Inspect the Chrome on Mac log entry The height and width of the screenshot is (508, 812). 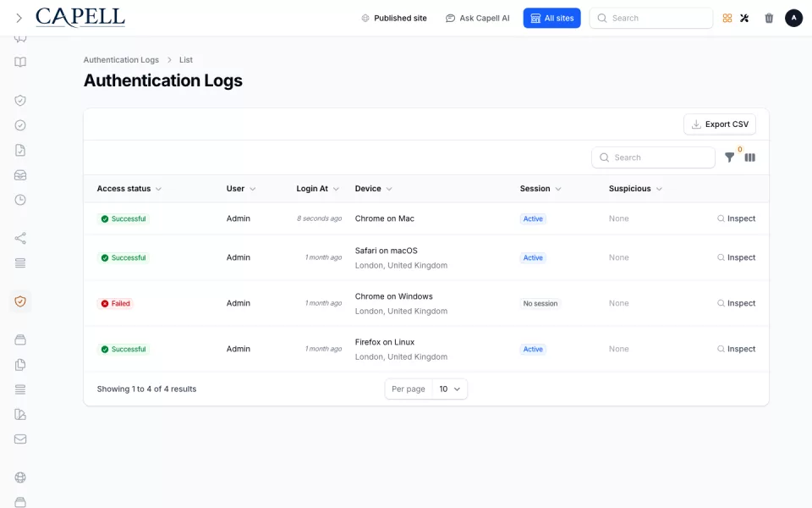(x=736, y=218)
